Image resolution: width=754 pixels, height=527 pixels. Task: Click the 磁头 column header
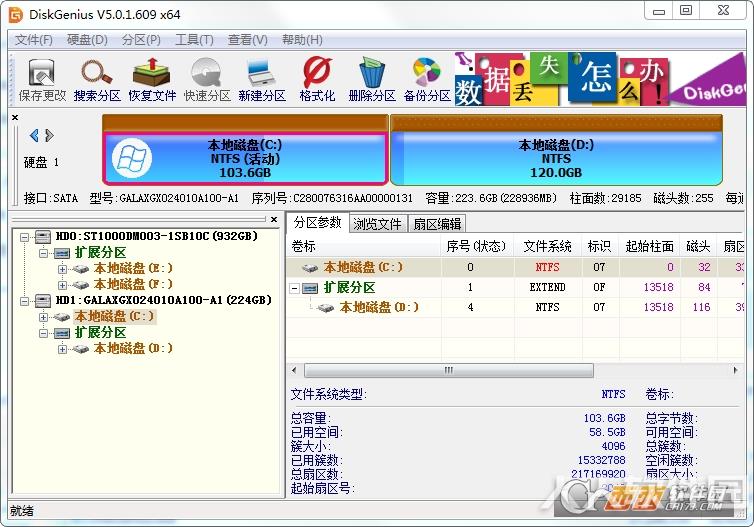point(698,246)
